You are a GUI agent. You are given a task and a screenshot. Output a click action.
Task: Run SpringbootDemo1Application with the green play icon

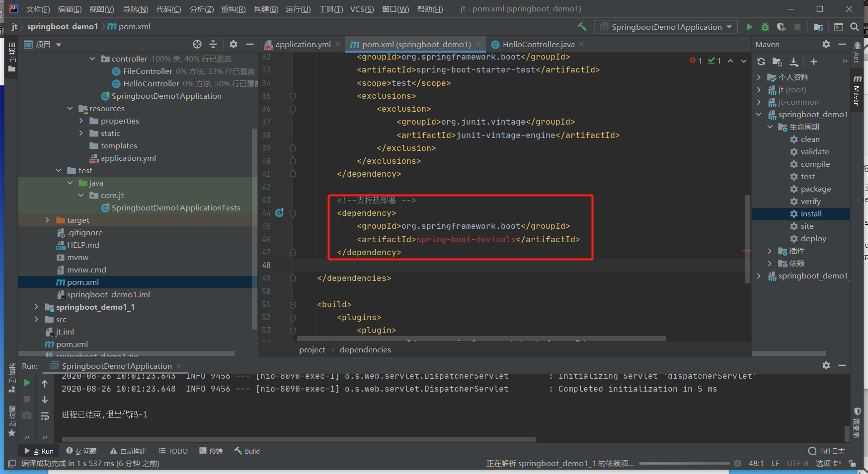749,27
